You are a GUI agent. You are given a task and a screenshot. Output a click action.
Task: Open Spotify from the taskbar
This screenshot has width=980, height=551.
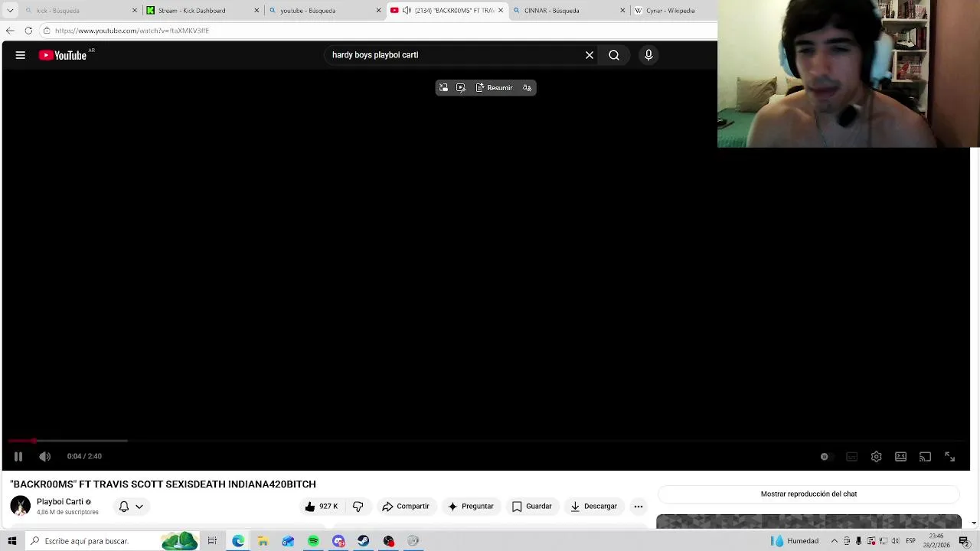pos(313,541)
